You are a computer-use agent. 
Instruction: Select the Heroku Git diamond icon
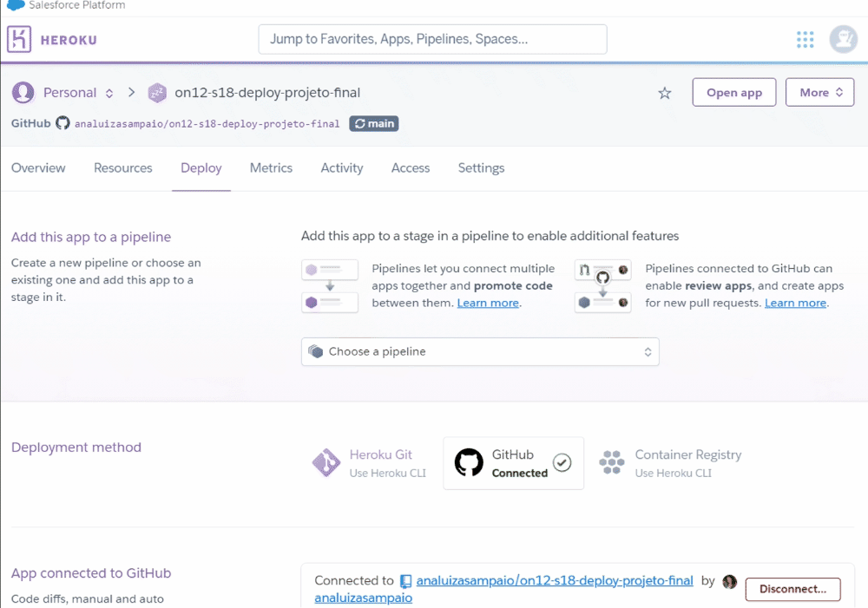(x=326, y=462)
